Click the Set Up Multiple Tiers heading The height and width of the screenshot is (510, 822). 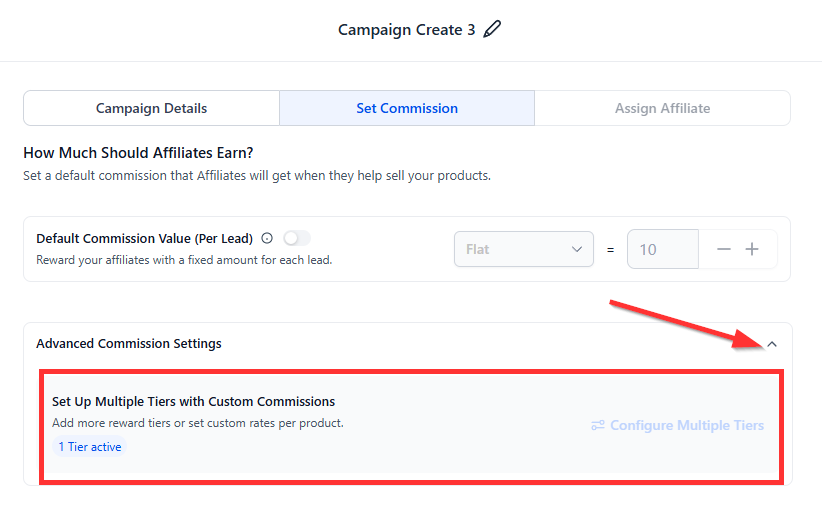(193, 401)
